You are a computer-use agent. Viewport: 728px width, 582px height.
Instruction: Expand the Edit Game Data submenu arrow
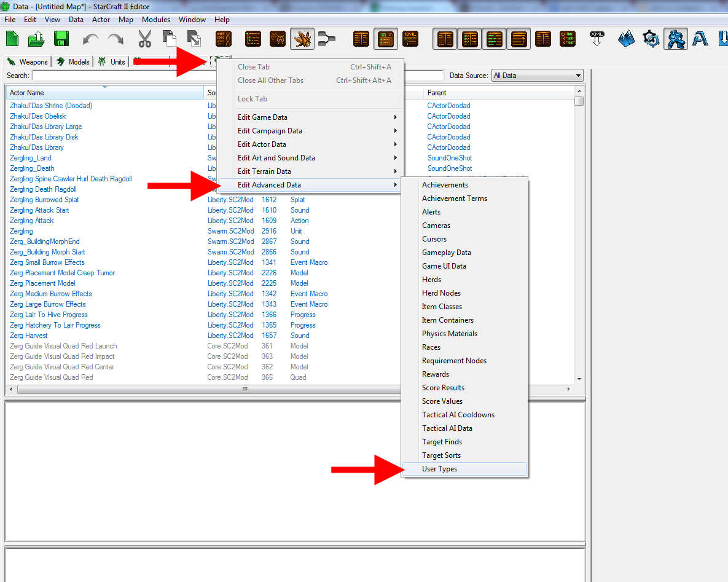(x=395, y=117)
